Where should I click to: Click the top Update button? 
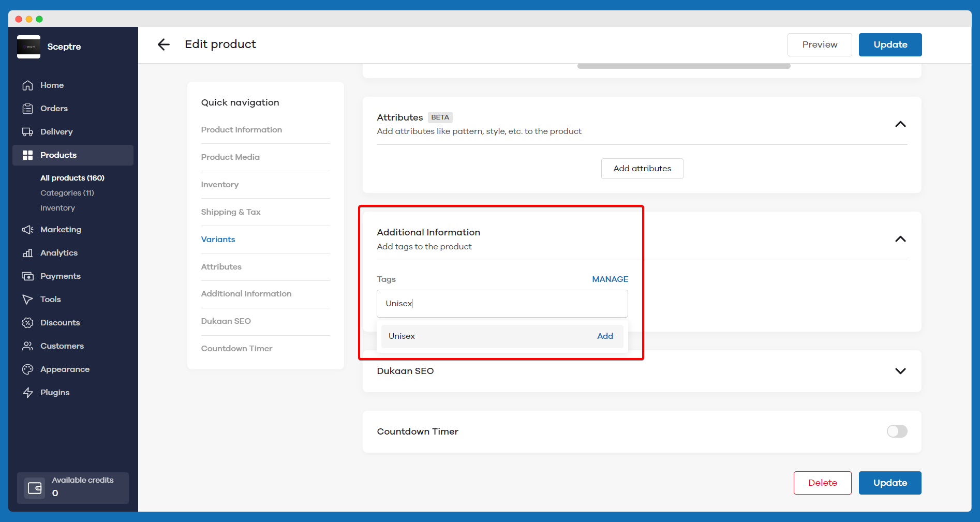890,45
